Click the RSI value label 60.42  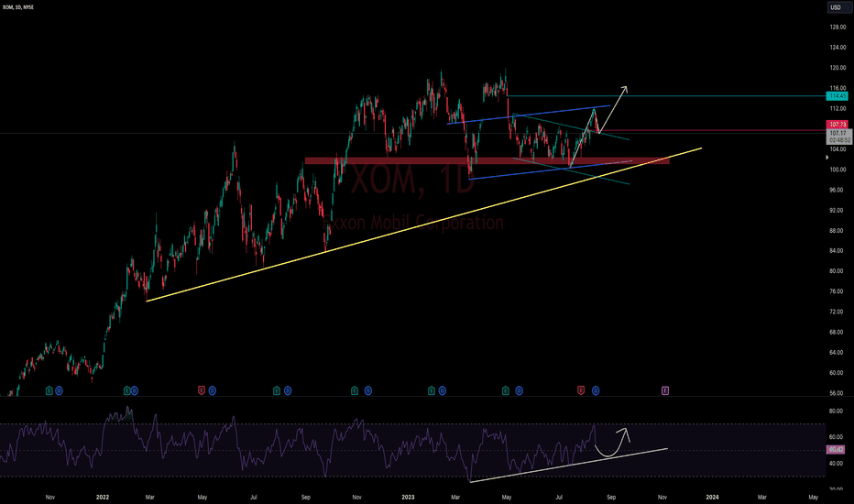click(x=836, y=450)
